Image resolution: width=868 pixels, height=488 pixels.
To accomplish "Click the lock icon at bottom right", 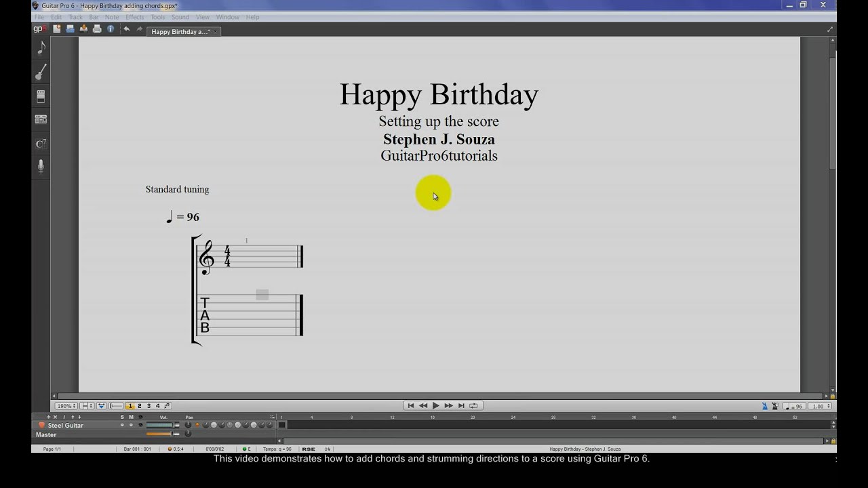I will point(833,441).
